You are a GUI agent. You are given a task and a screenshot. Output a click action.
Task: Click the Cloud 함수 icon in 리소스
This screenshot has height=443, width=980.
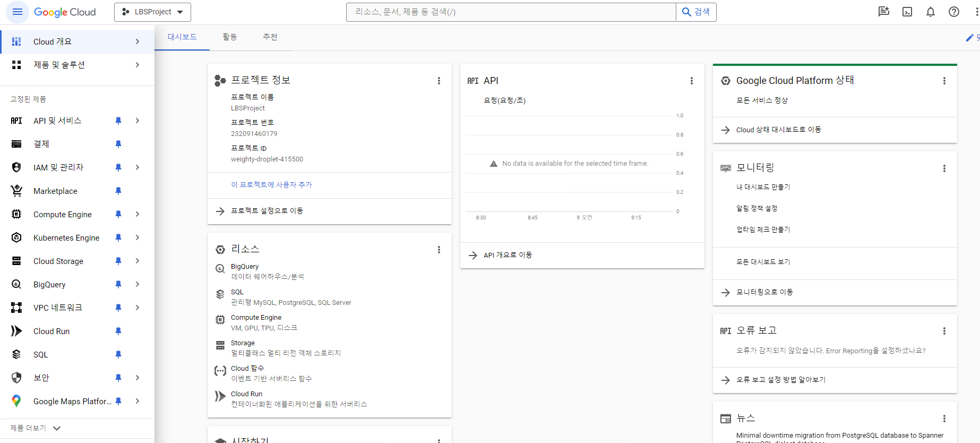click(x=220, y=371)
